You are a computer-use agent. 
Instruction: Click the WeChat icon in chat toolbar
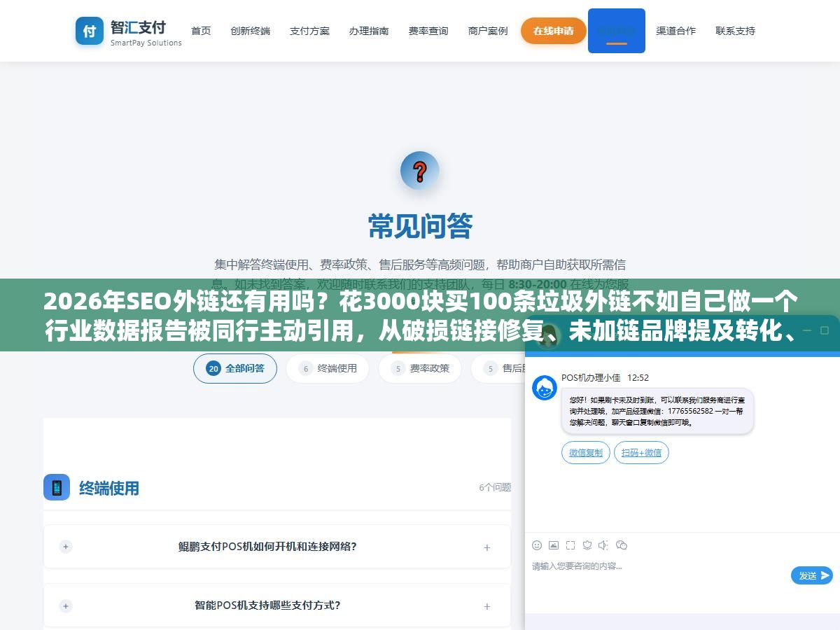622,545
